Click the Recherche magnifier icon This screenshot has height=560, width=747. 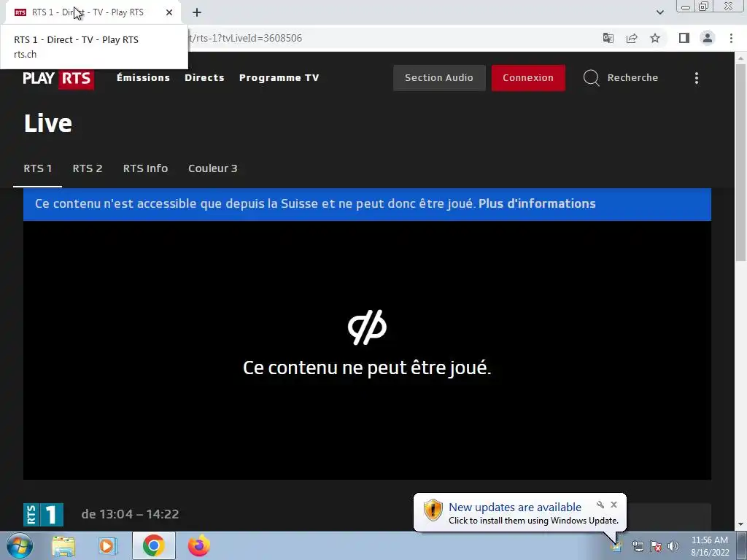591,77
